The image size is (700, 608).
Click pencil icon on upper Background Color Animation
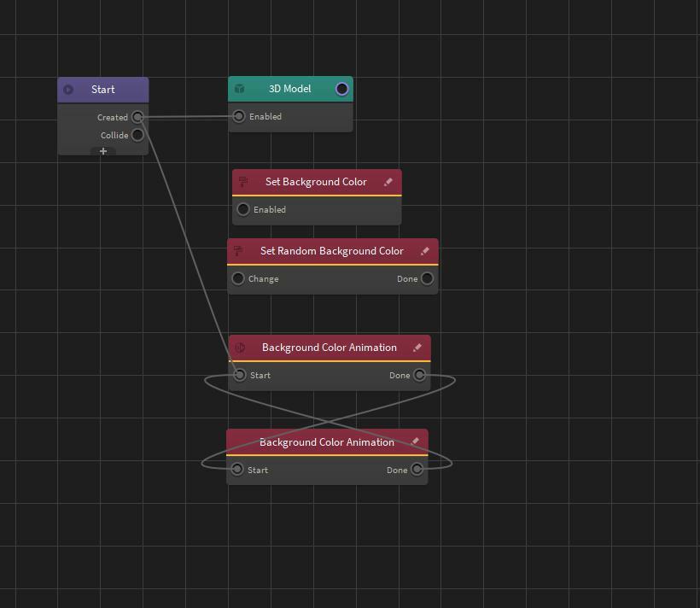(417, 348)
